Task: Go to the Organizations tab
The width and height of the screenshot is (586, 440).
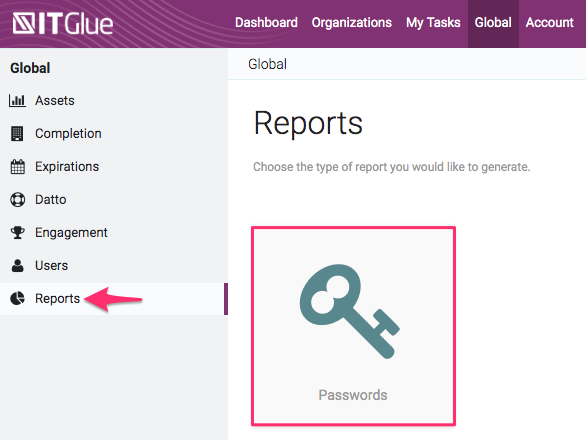Action: tap(352, 23)
